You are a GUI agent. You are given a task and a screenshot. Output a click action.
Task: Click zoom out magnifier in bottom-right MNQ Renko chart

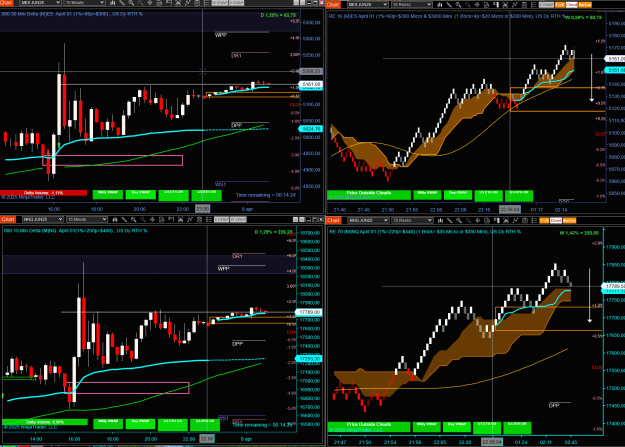[468, 221]
